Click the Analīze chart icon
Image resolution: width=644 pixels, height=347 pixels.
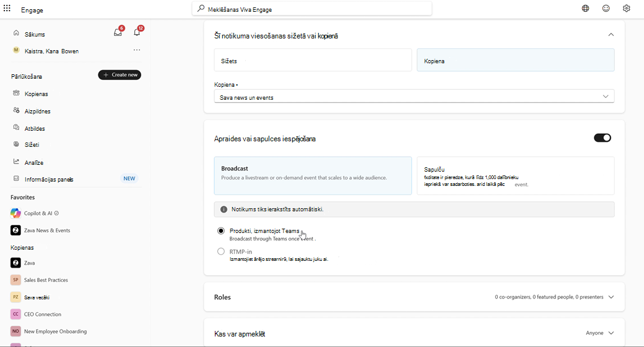pos(16,162)
